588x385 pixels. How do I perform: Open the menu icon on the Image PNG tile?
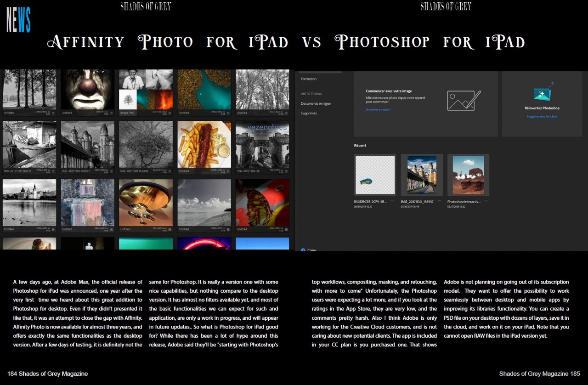(170, 113)
